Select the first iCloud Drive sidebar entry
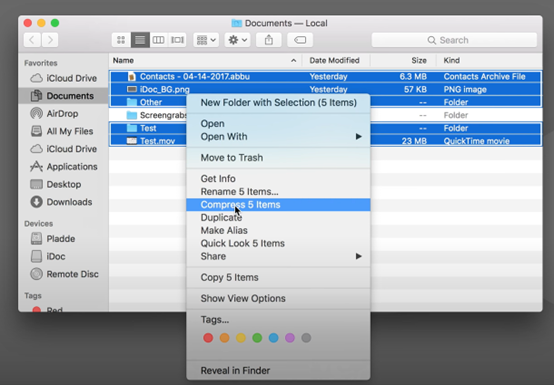This screenshot has height=385, width=554. pos(64,78)
